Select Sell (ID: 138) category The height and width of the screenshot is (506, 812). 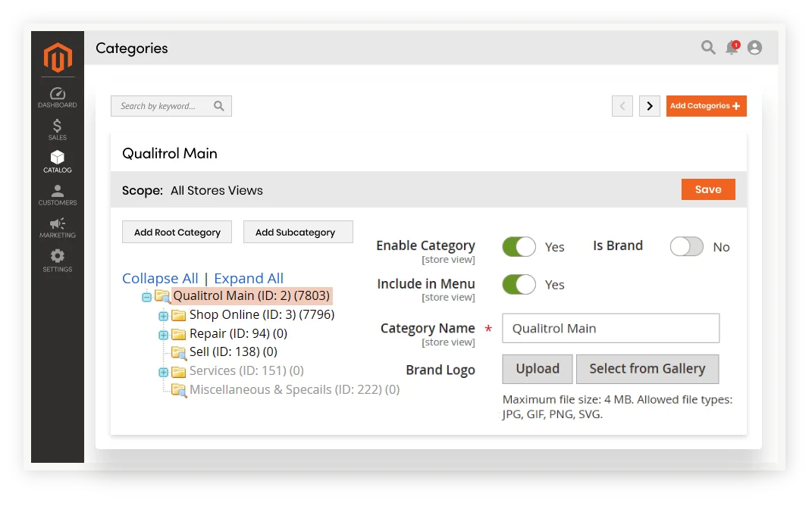(233, 351)
